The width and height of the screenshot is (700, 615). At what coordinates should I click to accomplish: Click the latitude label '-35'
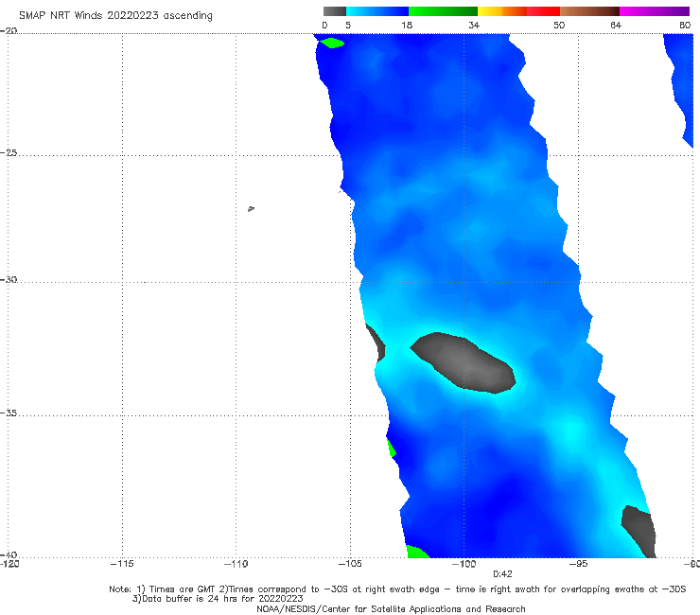point(9,413)
